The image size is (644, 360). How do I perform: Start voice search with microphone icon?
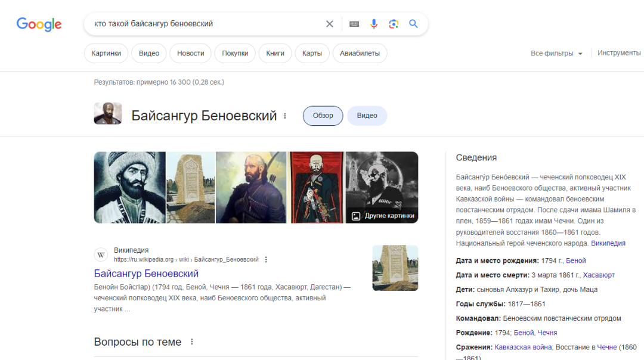tap(374, 24)
